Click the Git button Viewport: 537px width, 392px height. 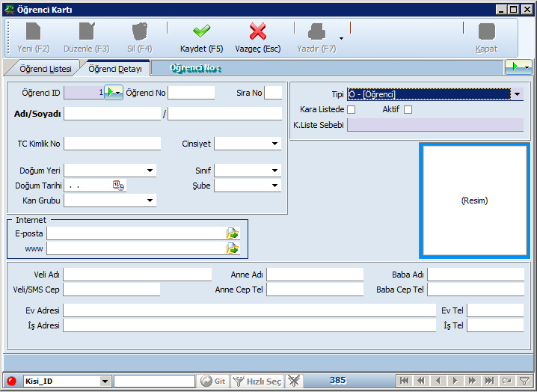pyautogui.click(x=213, y=381)
